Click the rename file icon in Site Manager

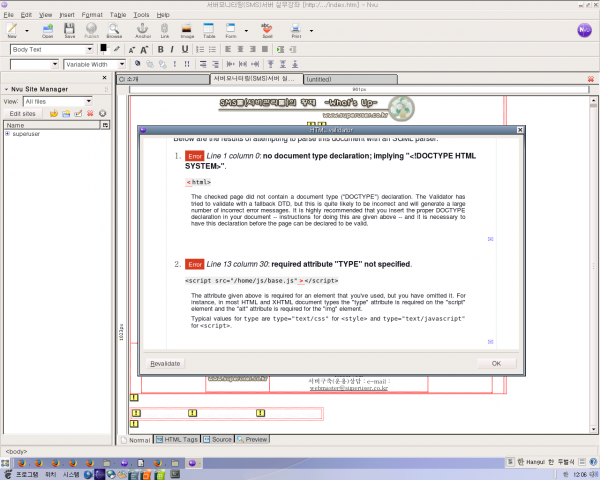(x=78, y=113)
